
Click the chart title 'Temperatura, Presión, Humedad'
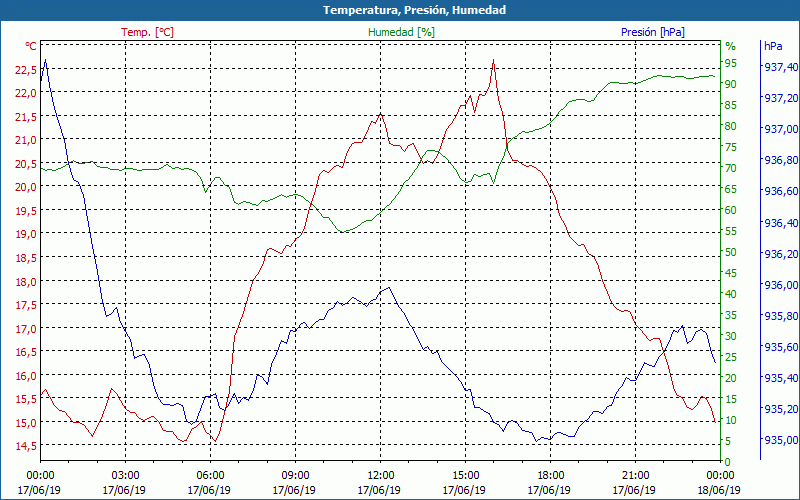pos(414,10)
